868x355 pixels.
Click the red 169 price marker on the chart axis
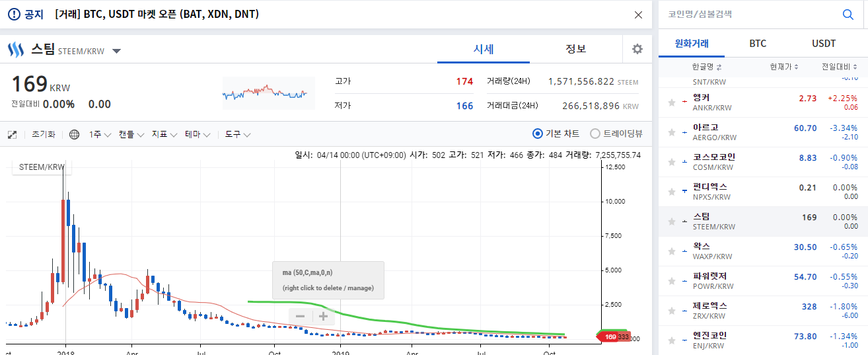pos(609,337)
